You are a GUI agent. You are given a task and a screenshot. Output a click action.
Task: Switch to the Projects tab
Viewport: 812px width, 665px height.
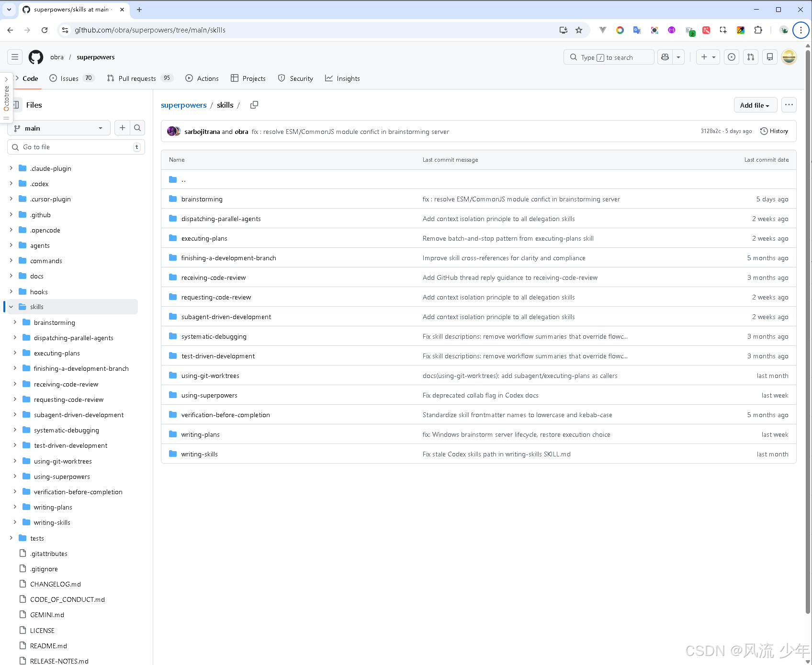pos(248,78)
